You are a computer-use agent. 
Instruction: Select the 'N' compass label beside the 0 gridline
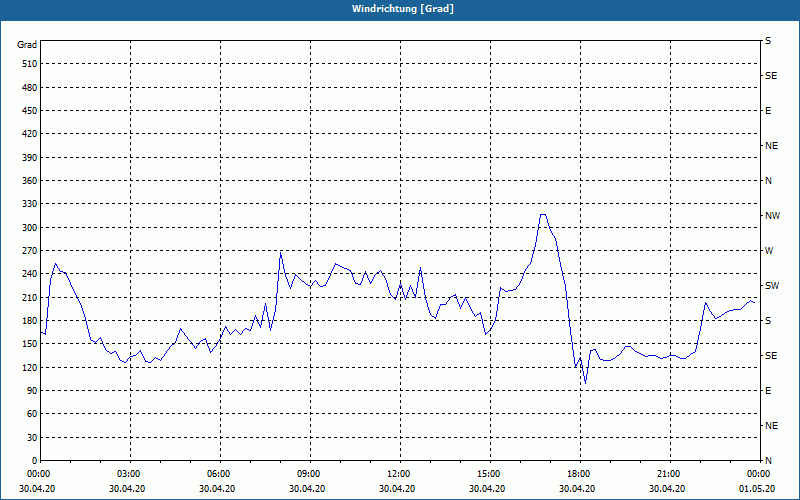(768, 461)
